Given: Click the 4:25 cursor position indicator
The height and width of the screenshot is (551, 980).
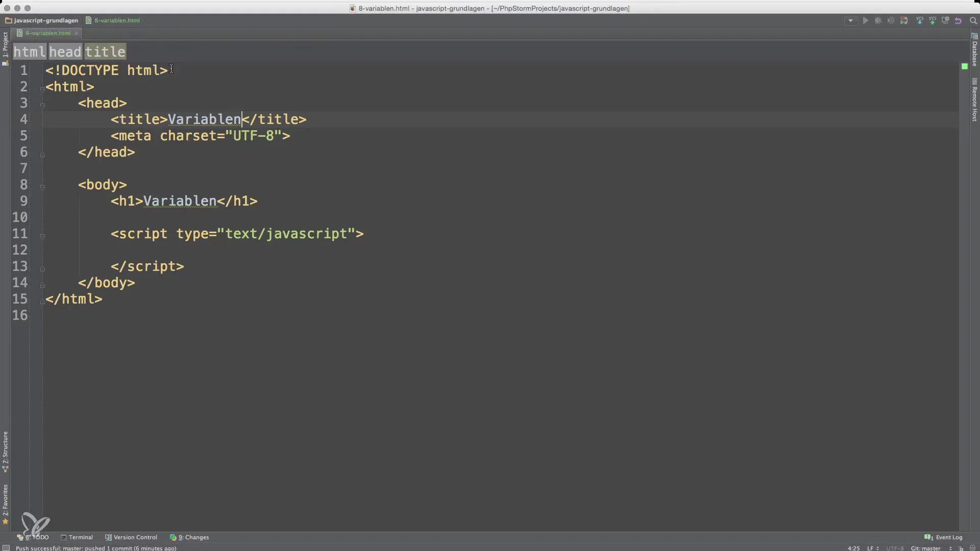Looking at the screenshot, I should point(853,548).
